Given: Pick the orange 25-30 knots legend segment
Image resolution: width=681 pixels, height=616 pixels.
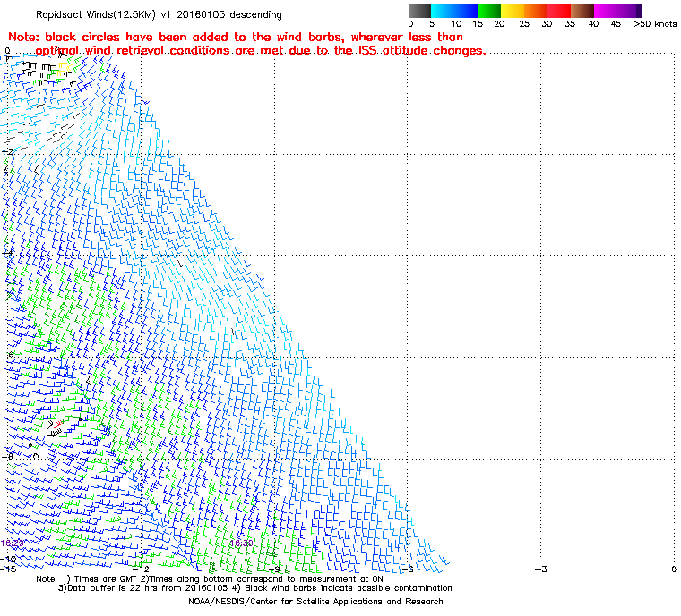Looking at the screenshot, I should point(537,11).
